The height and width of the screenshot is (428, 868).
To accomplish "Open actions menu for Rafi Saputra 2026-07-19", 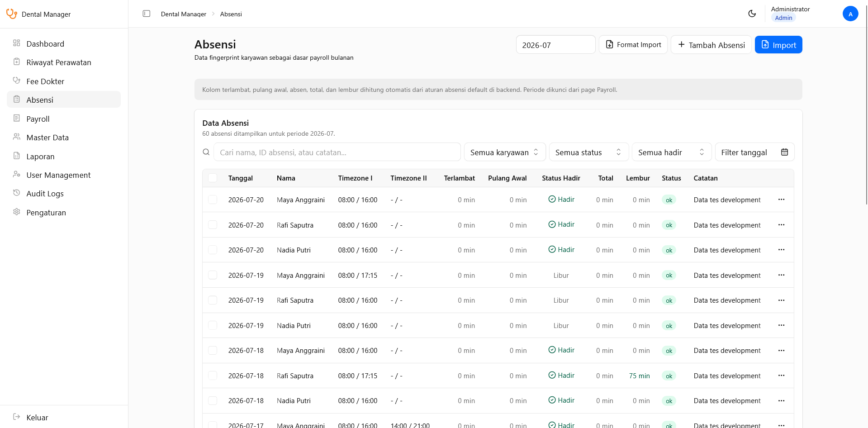I will pyautogui.click(x=781, y=300).
